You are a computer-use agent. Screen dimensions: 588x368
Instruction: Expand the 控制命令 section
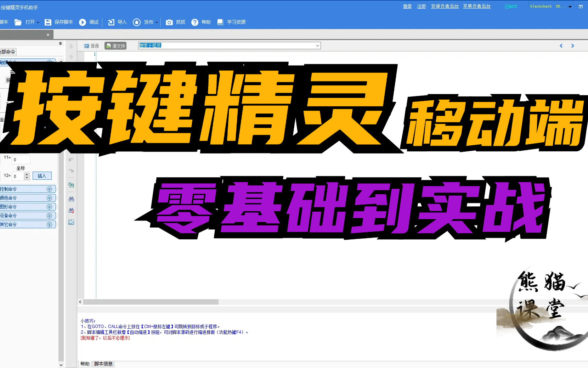[49, 189]
